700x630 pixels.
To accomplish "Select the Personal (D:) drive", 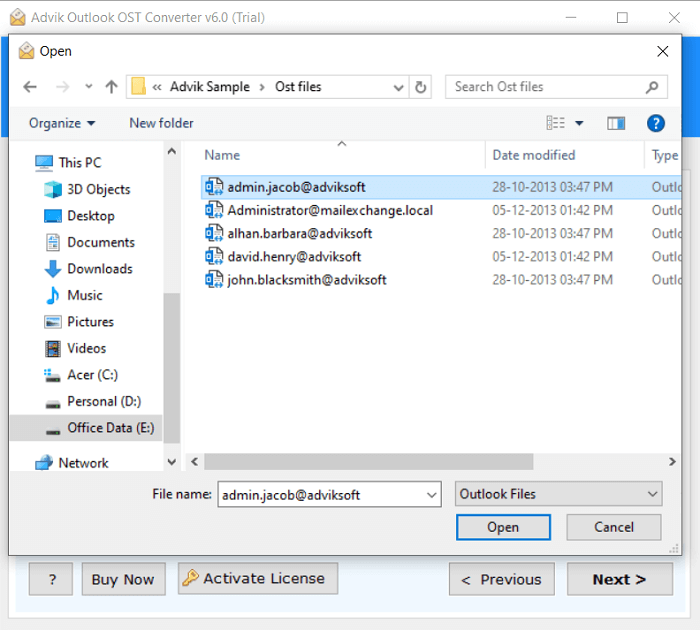I will pyautogui.click(x=104, y=401).
